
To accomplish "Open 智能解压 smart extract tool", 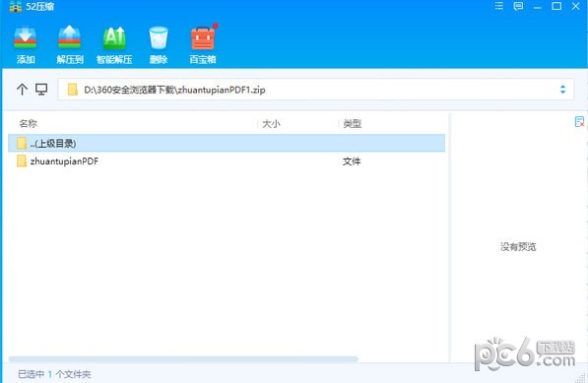I will (x=114, y=37).
